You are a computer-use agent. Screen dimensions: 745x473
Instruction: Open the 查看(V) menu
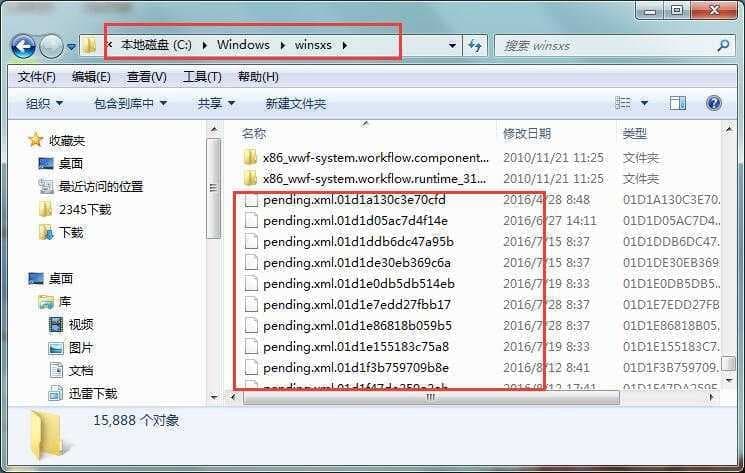pos(146,76)
